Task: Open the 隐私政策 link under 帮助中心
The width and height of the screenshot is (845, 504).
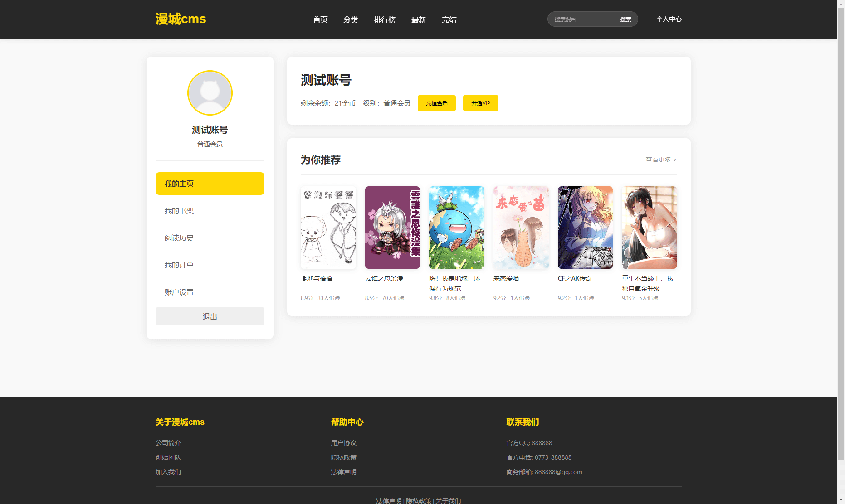Action: tap(343, 457)
